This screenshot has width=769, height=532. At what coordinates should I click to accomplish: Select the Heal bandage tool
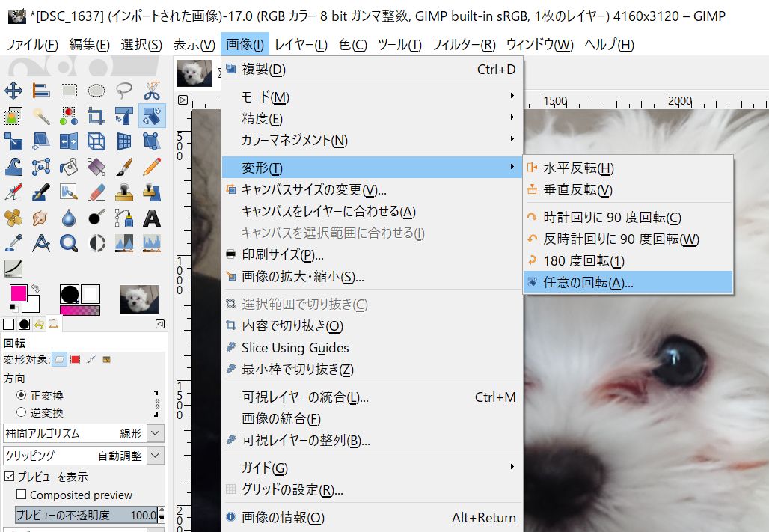(13, 218)
